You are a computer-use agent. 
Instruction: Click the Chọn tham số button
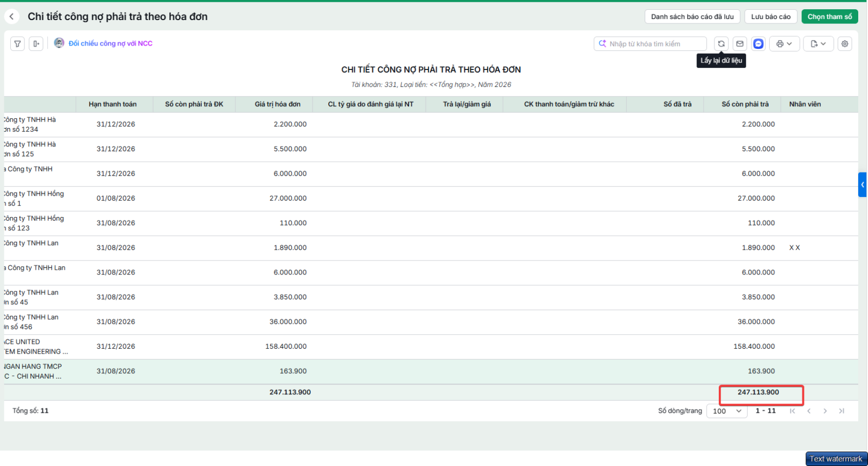pyautogui.click(x=829, y=17)
